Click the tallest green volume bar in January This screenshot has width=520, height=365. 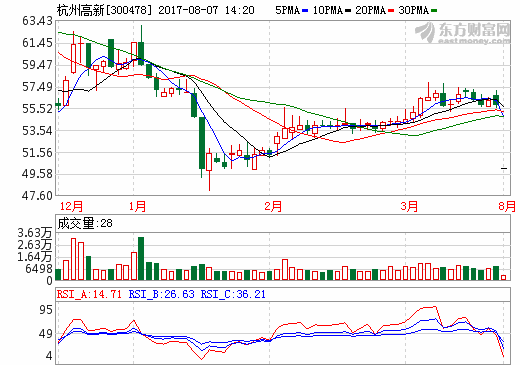[141, 259]
